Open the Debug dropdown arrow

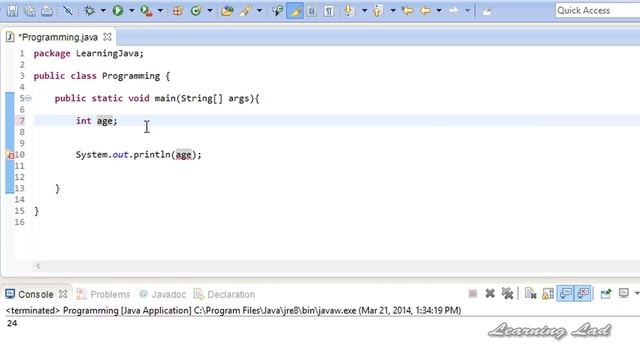(x=103, y=11)
